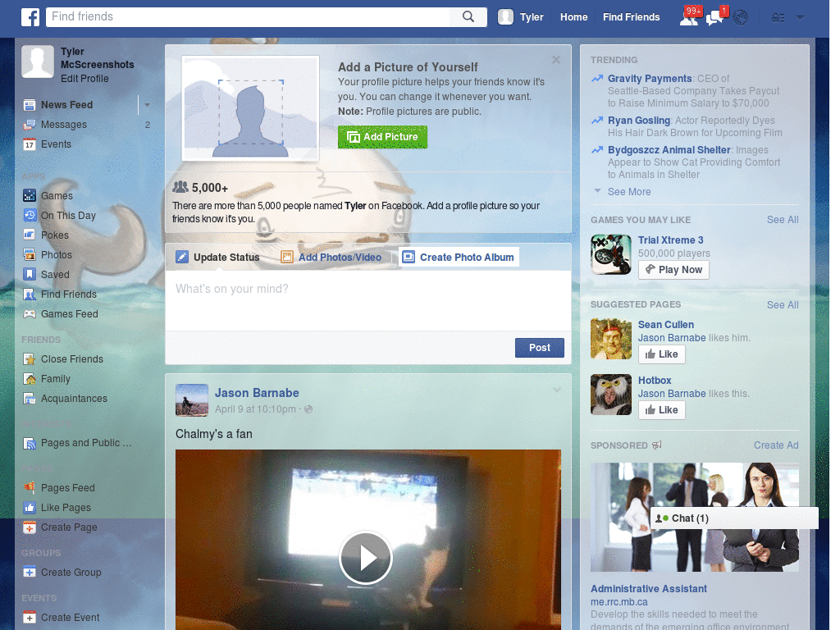The height and width of the screenshot is (630, 840).
Task: Click the Create Event icon
Action: 30,617
